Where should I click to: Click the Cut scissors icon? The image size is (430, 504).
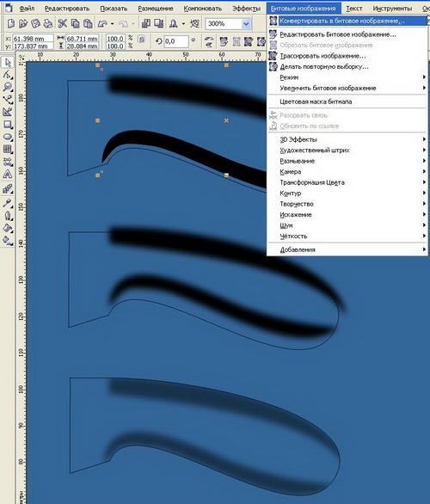[62, 23]
